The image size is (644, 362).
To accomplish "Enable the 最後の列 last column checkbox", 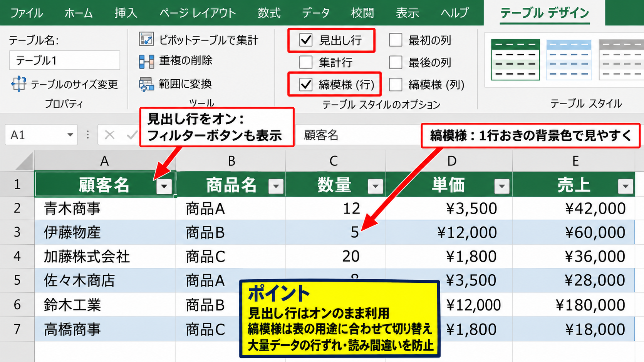I will click(396, 62).
